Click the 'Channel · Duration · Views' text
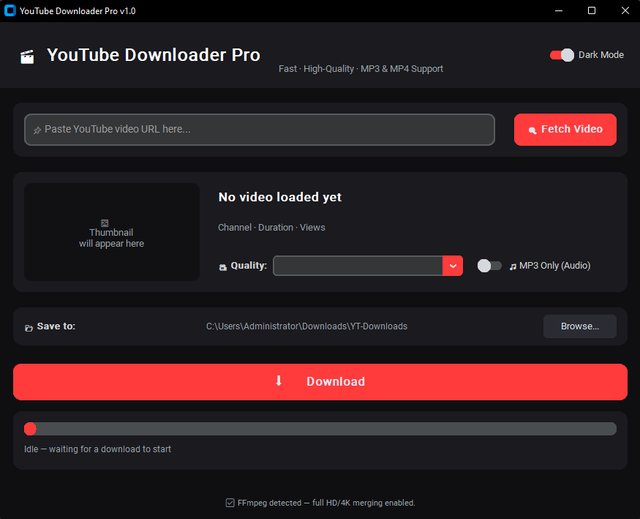 (271, 227)
